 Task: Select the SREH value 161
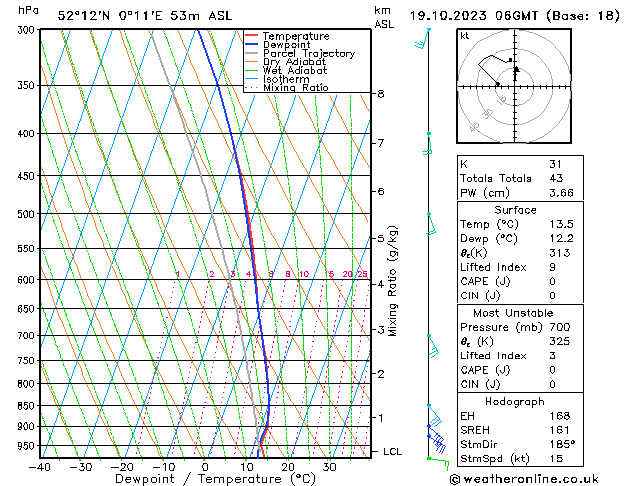pyautogui.click(x=560, y=430)
